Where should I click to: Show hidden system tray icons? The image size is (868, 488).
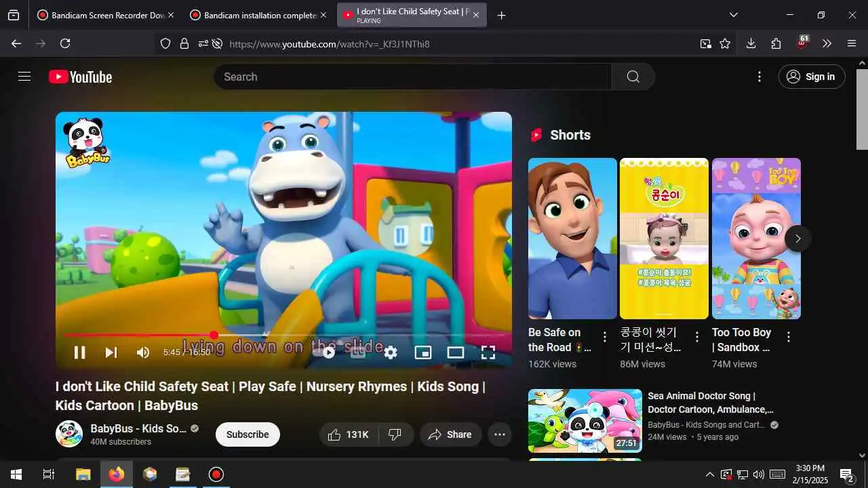pyautogui.click(x=710, y=474)
